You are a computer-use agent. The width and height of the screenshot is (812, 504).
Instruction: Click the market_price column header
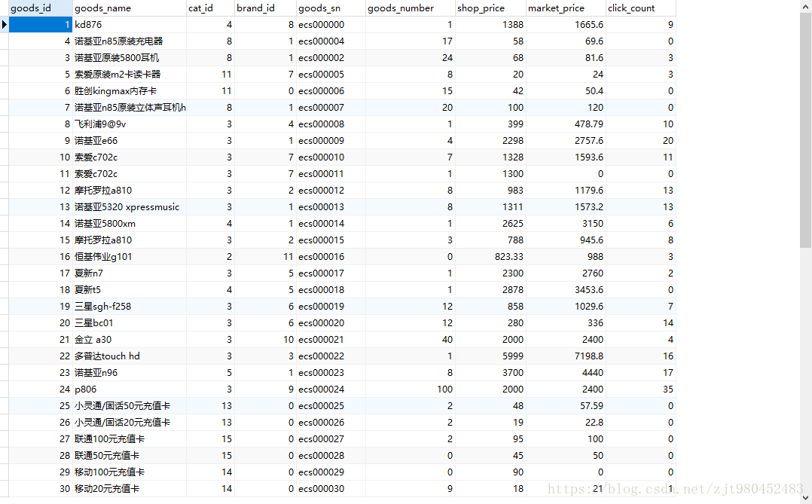tap(566, 8)
